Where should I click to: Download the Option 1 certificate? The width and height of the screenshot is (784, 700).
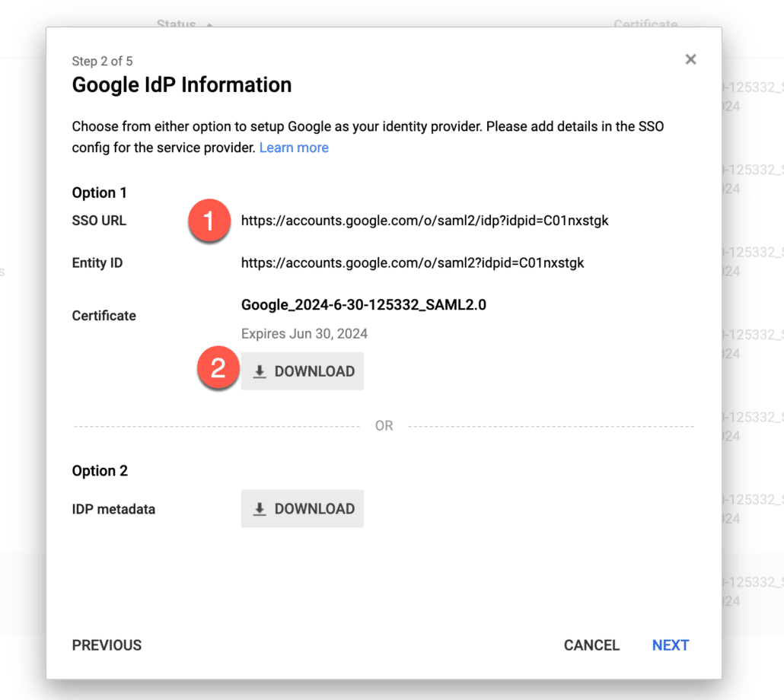click(x=302, y=371)
